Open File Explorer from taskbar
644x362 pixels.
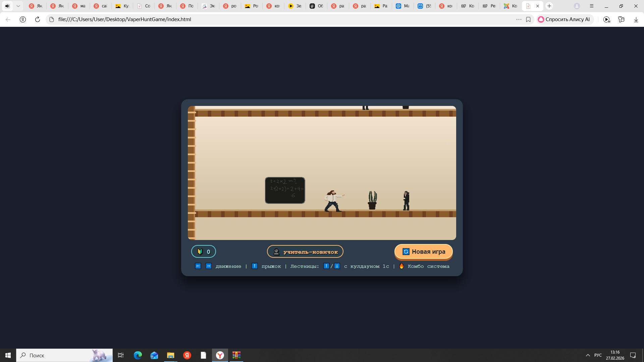coord(170,355)
